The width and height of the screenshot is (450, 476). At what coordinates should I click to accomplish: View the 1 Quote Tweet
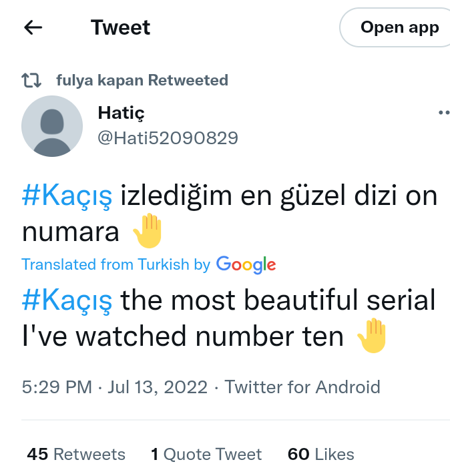[206, 455]
